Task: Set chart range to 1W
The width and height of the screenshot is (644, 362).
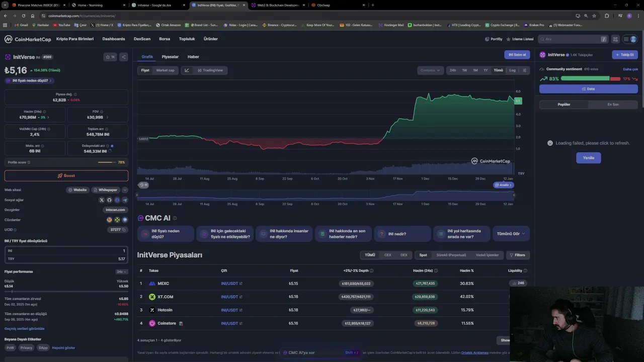Action: [x=464, y=70]
